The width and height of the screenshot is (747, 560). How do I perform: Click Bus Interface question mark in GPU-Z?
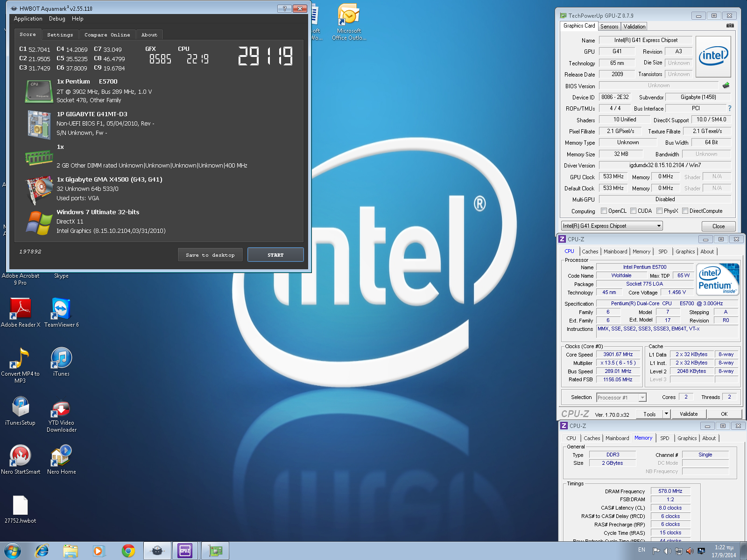730,108
